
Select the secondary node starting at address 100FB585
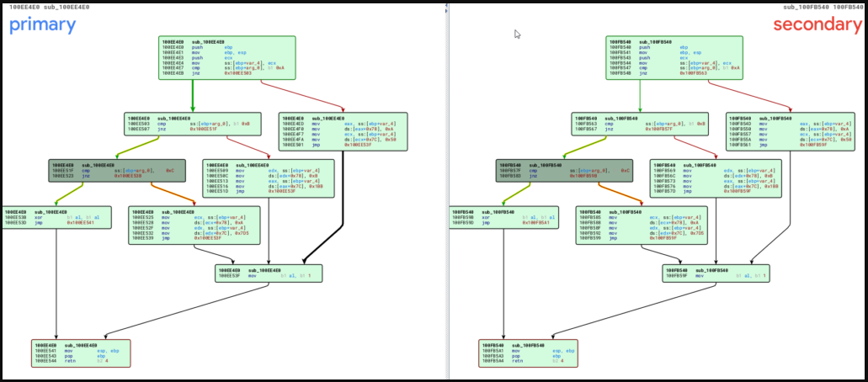[642, 225]
